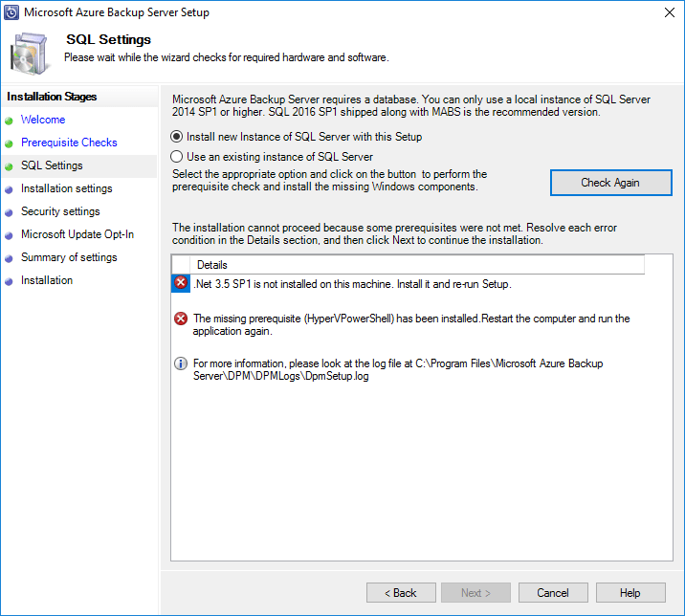685x616 pixels.
Task: Open Help for the setup wizard
Action: (630, 593)
